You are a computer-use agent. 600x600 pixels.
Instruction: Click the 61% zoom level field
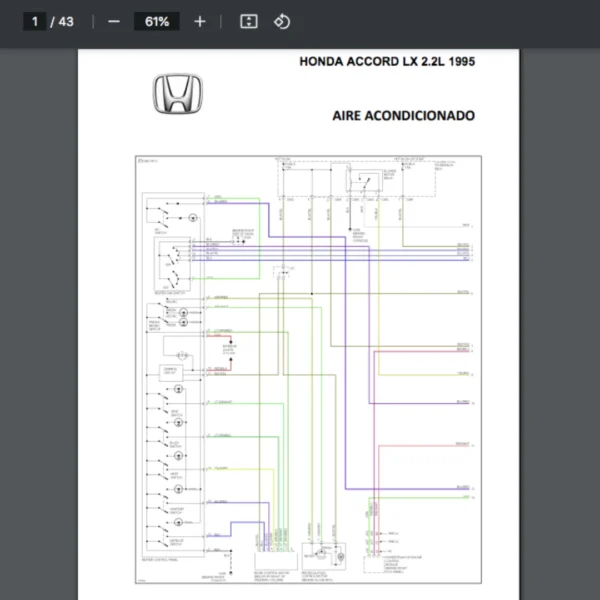[x=156, y=21]
